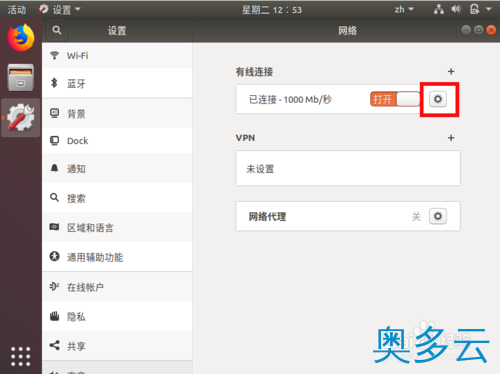The image size is (500, 374).
Task: Open the 共享 sharing panel
Action: pyautogui.click(x=117, y=346)
